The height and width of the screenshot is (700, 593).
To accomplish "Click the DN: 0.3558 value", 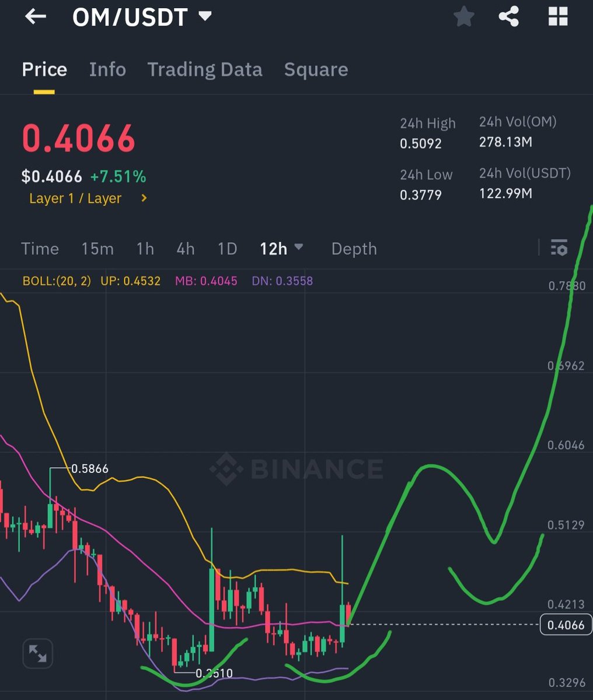I will point(282,281).
